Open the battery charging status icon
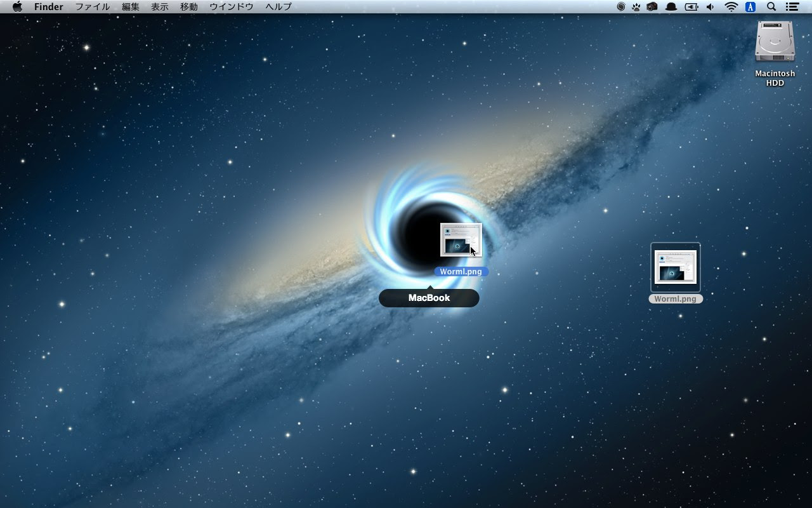 (x=691, y=6)
